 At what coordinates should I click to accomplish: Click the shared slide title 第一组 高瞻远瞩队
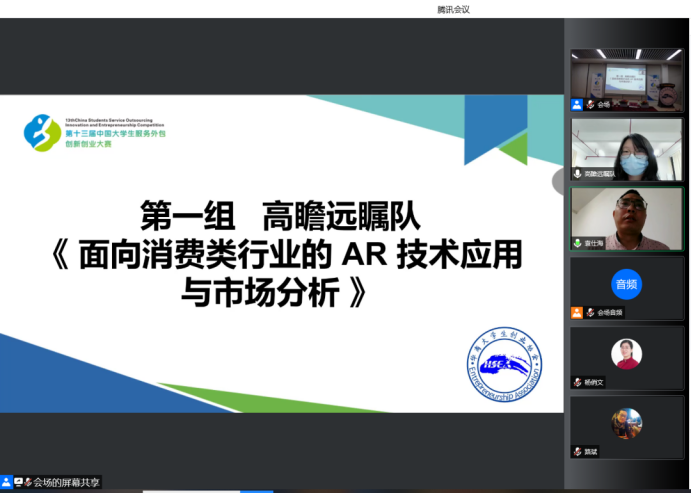click(x=286, y=214)
